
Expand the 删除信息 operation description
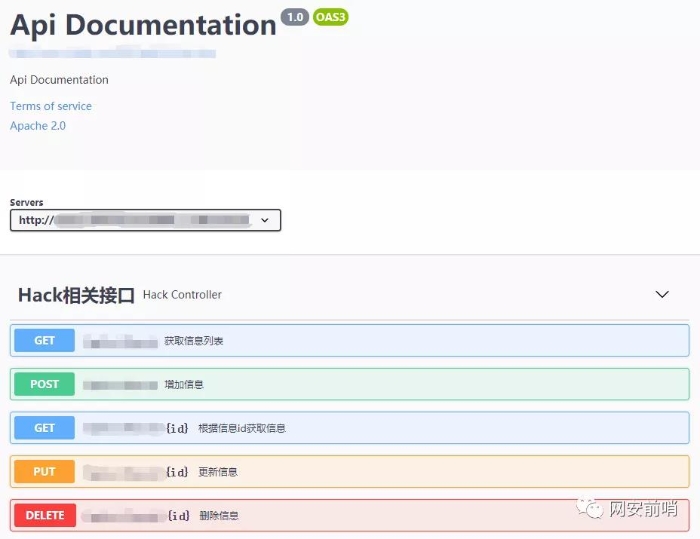tap(218, 516)
